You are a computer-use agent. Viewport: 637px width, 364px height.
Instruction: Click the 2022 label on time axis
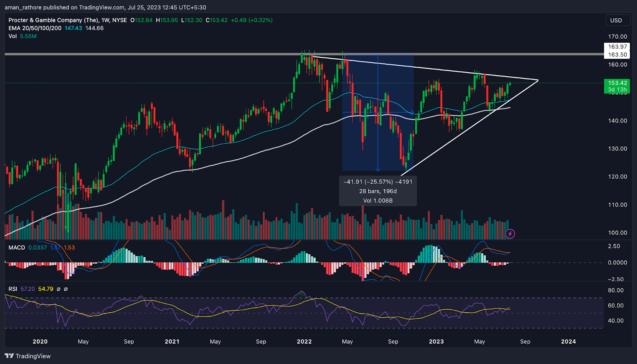point(304,341)
